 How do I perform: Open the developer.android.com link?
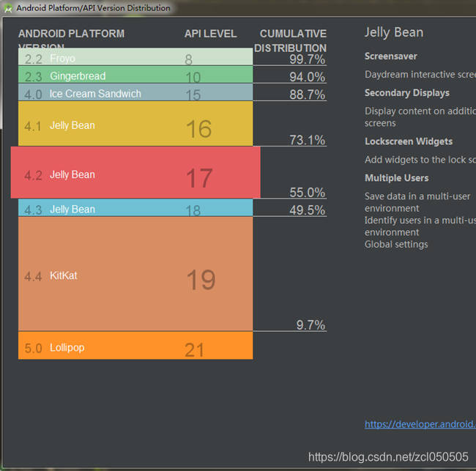[x=420, y=424]
